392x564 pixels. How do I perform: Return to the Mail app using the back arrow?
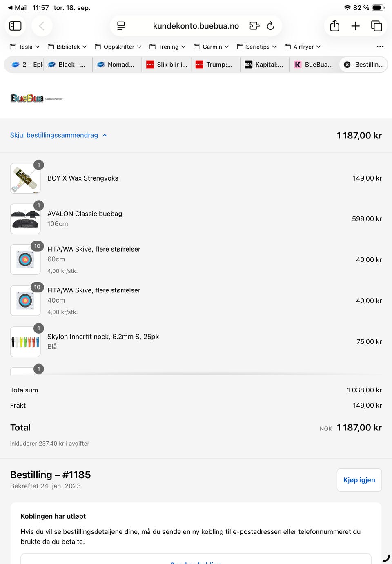tap(10, 8)
